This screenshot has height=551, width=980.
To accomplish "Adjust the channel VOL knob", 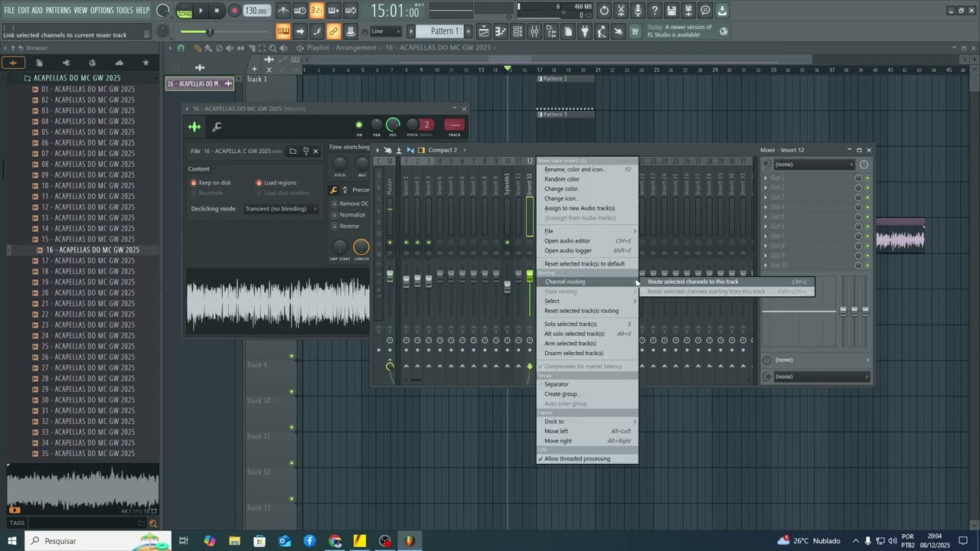I will (393, 125).
